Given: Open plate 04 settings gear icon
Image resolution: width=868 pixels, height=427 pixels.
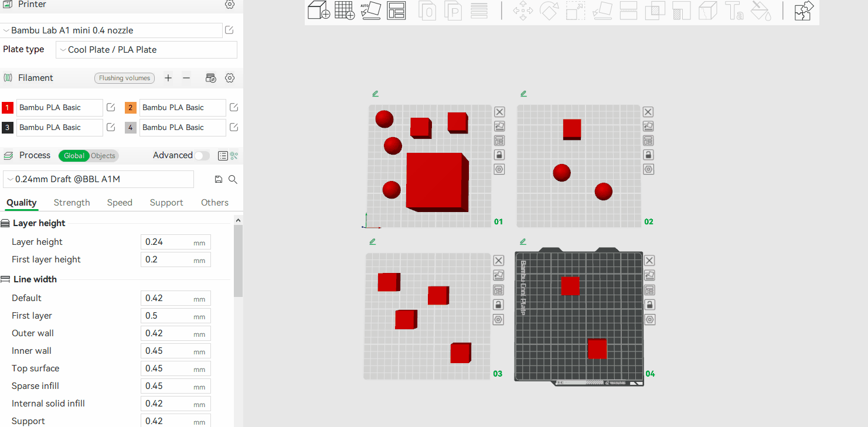Looking at the screenshot, I should [x=649, y=319].
